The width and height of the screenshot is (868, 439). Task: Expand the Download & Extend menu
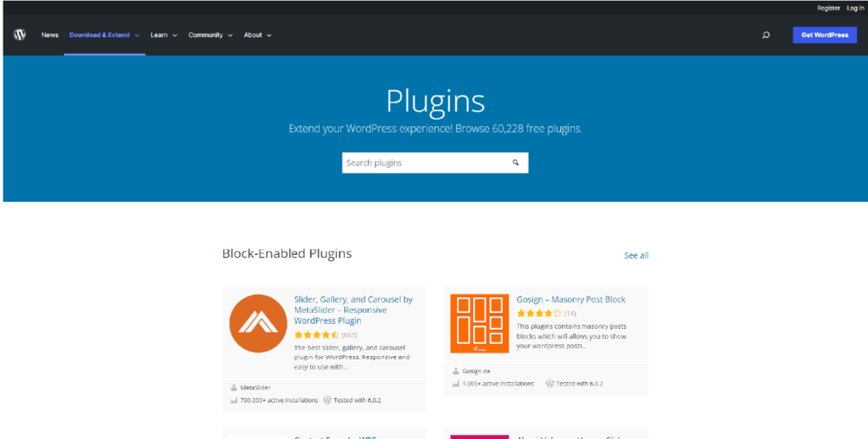tap(104, 35)
